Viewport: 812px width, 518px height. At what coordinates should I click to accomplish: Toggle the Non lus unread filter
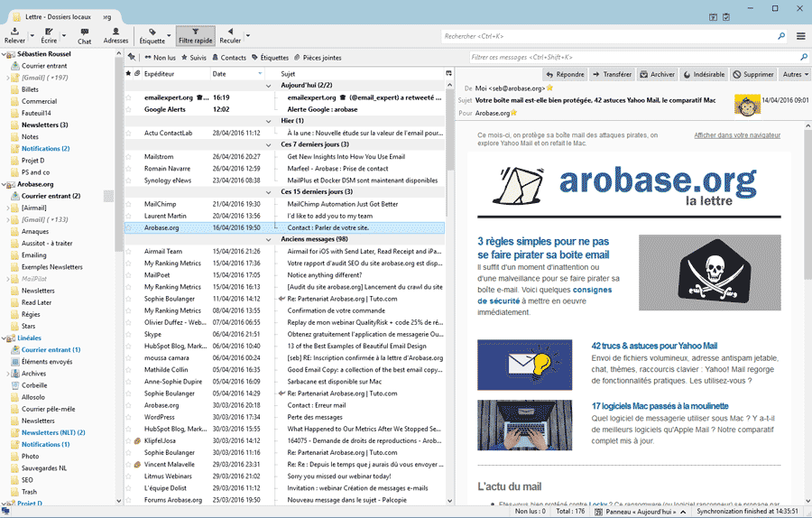pos(160,58)
